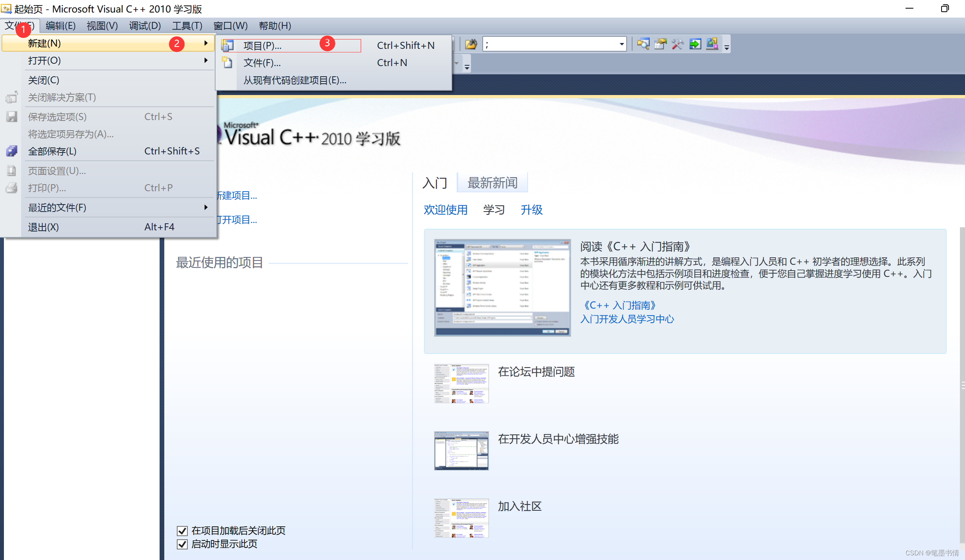The image size is (965, 560).
Task: Click the Print icon beside 打印(P)
Action: [11, 188]
